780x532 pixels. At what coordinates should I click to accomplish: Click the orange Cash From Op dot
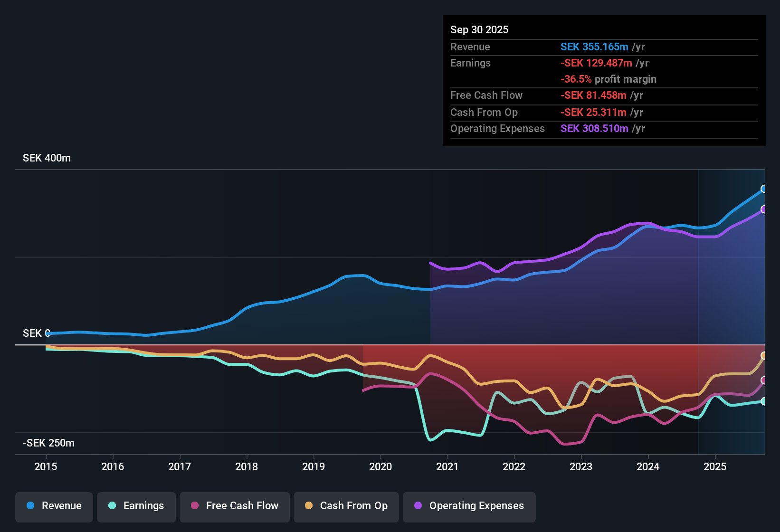tap(309, 506)
